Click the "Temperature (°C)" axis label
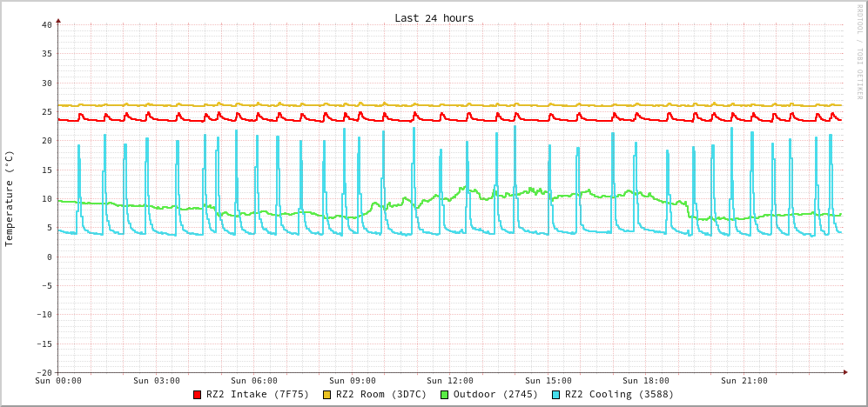 [9, 198]
